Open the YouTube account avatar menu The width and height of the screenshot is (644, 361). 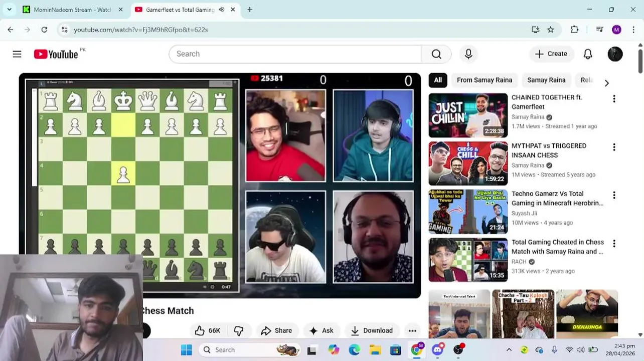pyautogui.click(x=615, y=54)
